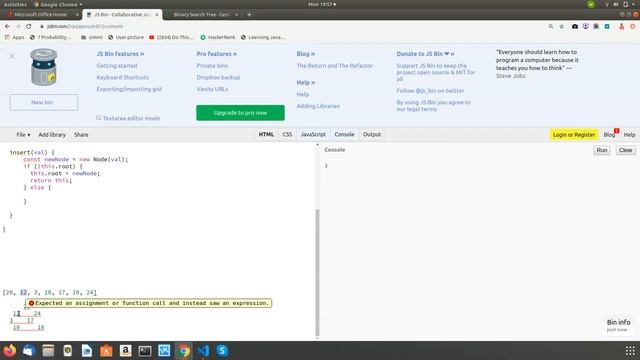Open Blog link with notification badge

coord(610,134)
